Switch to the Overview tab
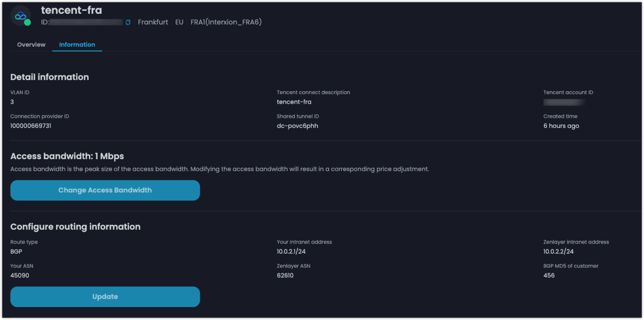The image size is (644, 320). click(31, 44)
